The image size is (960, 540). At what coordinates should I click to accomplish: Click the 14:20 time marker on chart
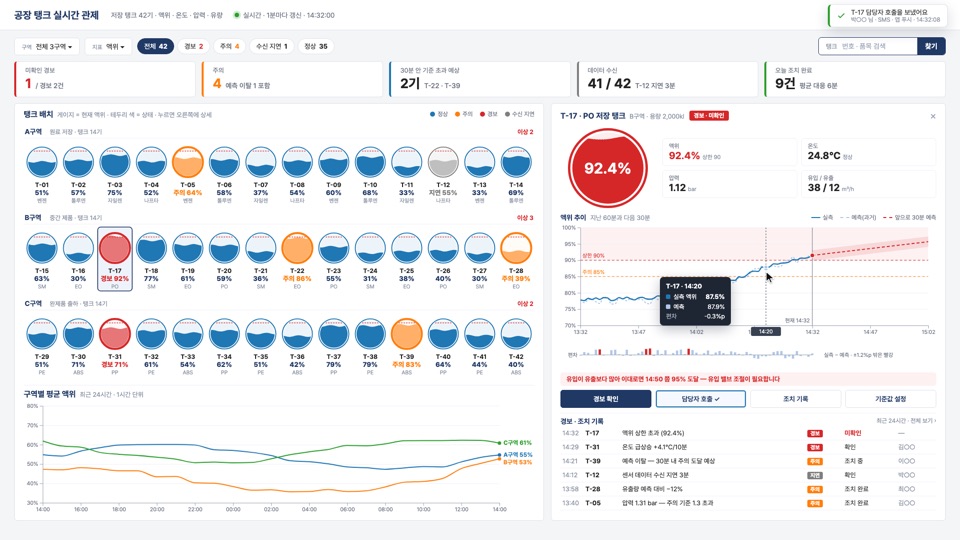(x=765, y=331)
